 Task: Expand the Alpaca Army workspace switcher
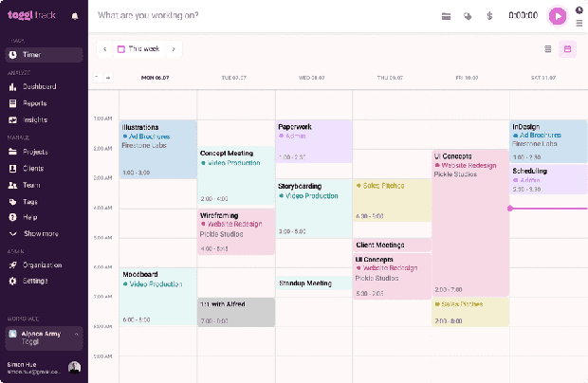tap(44, 338)
